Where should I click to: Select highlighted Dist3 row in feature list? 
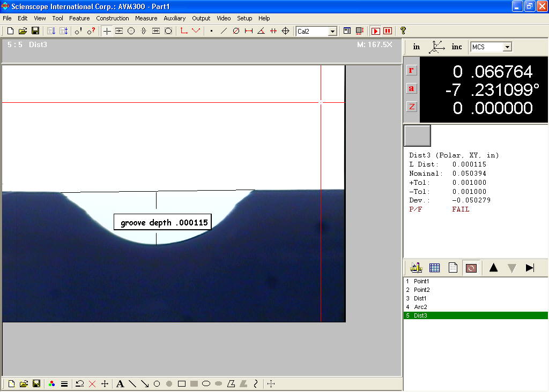click(476, 315)
